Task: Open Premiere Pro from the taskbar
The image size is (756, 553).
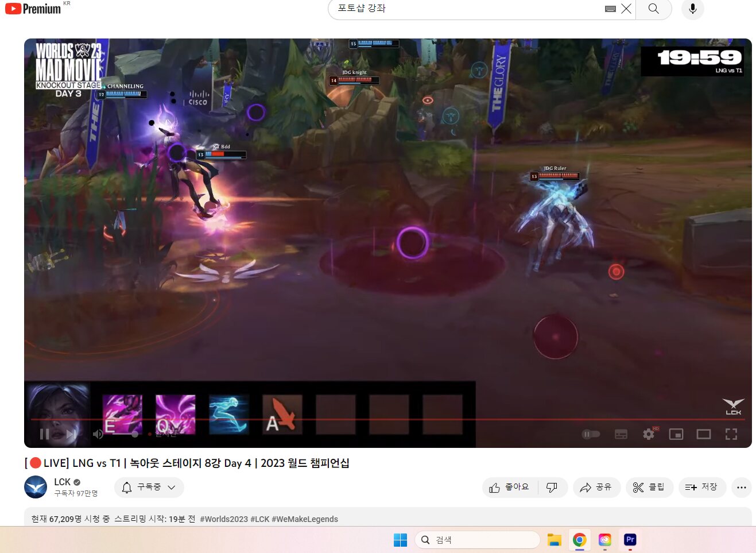Action: pyautogui.click(x=630, y=540)
